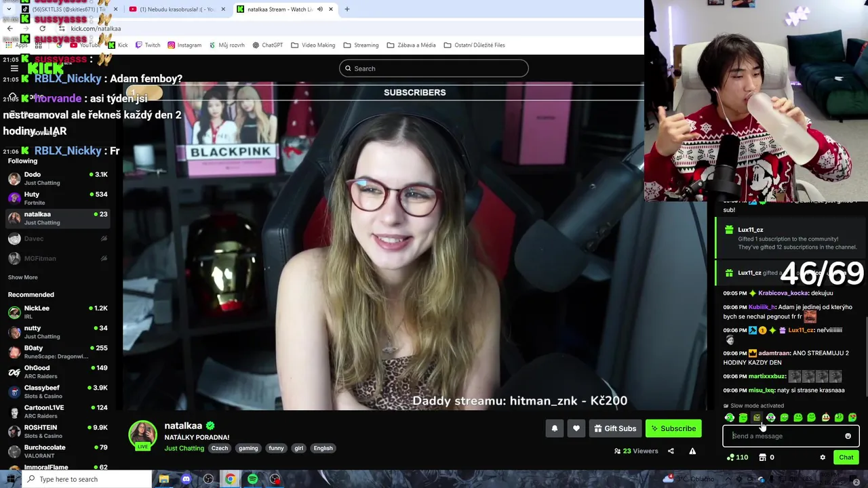Open ROSHTEIN Slots & Casino channel
This screenshot has width=868, height=488.
[x=58, y=431]
